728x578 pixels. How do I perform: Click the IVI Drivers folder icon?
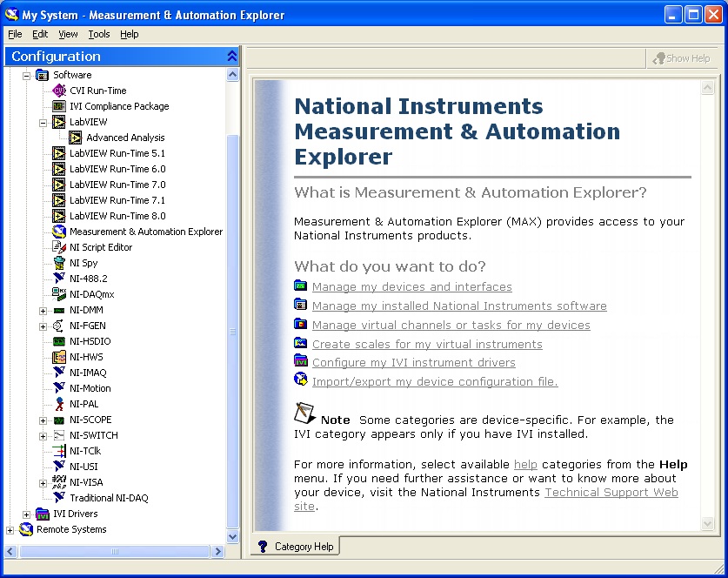pyautogui.click(x=43, y=514)
